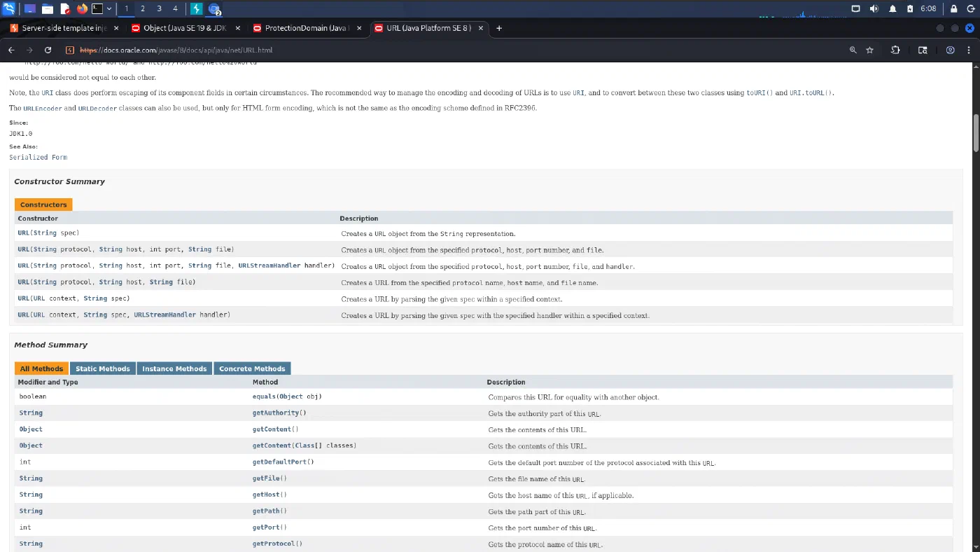Click the toURI() link in the note
This screenshot has height=552, width=980.
pyautogui.click(x=759, y=92)
